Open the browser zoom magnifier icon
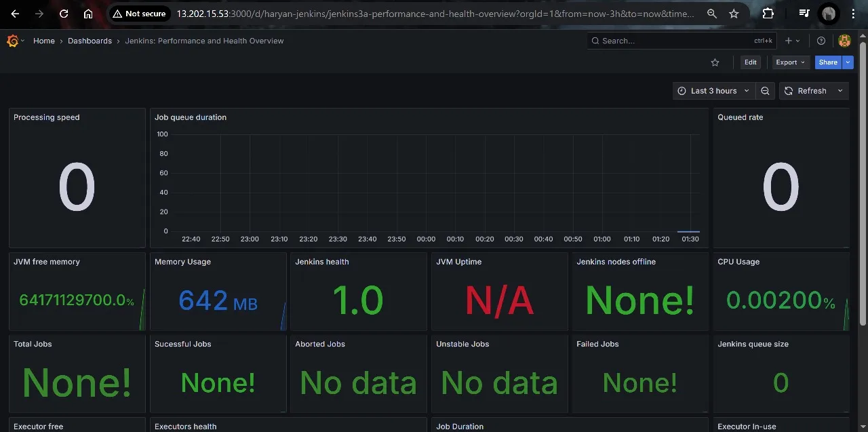This screenshot has width=868, height=432. tap(711, 14)
